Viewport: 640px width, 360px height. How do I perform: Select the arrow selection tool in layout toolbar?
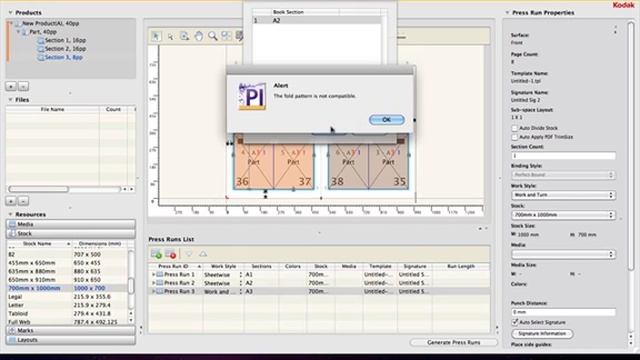pos(156,36)
